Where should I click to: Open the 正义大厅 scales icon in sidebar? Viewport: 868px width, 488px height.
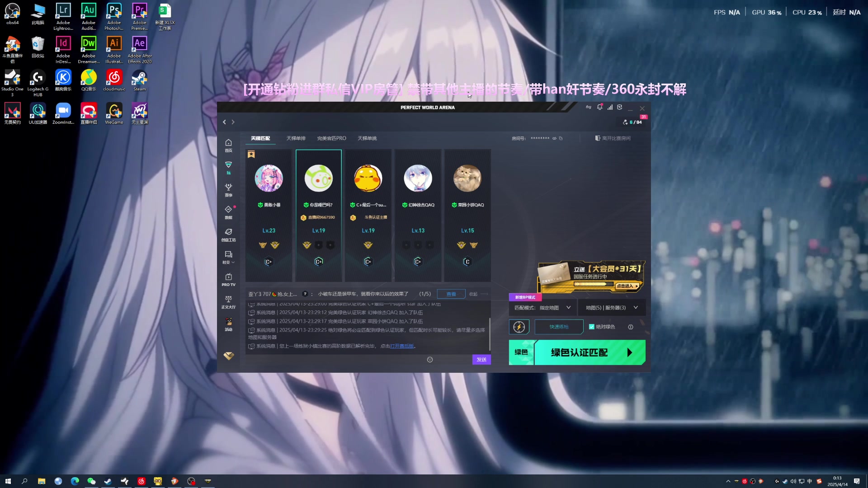pos(228,302)
